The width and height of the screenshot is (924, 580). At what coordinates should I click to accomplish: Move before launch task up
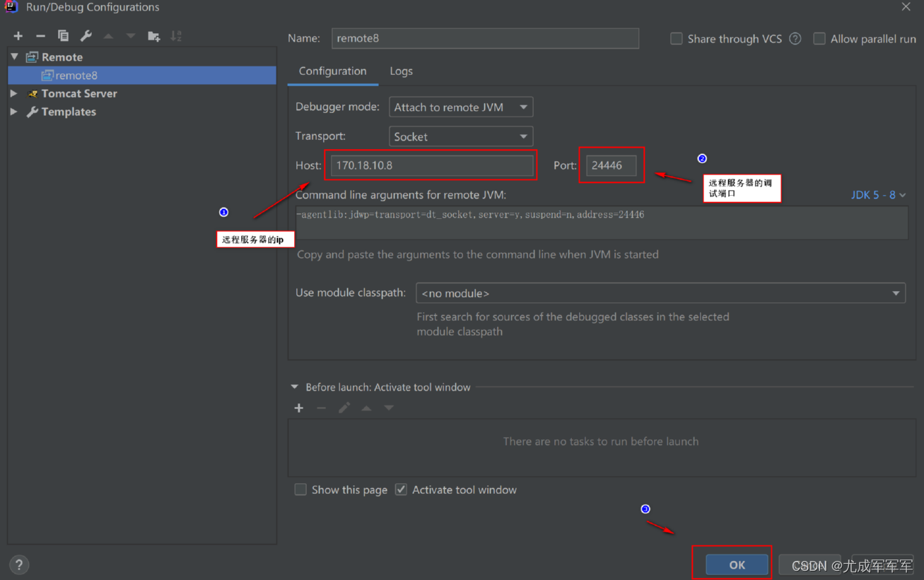[x=366, y=408]
